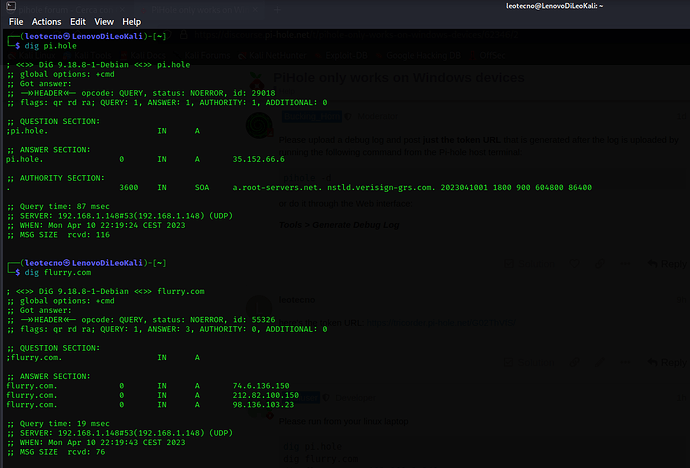
Task: Click ';pi.hole.' in the question section
Action: [27, 131]
